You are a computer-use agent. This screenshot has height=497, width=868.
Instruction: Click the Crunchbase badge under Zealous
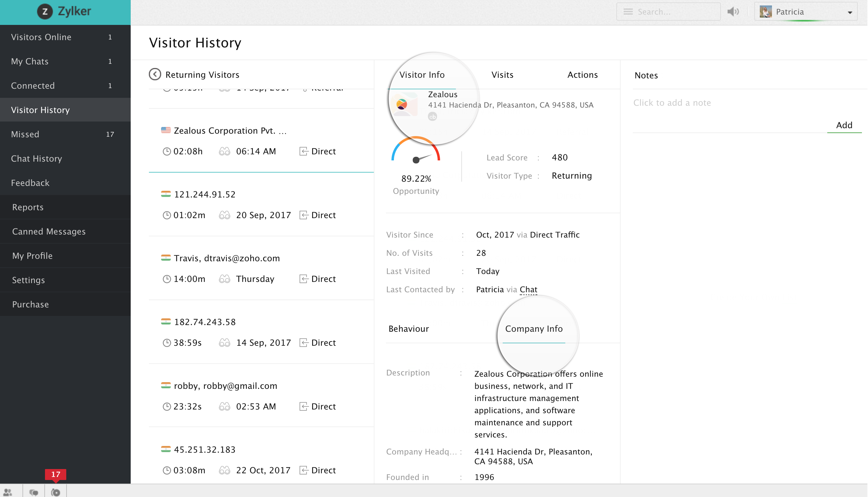(432, 117)
